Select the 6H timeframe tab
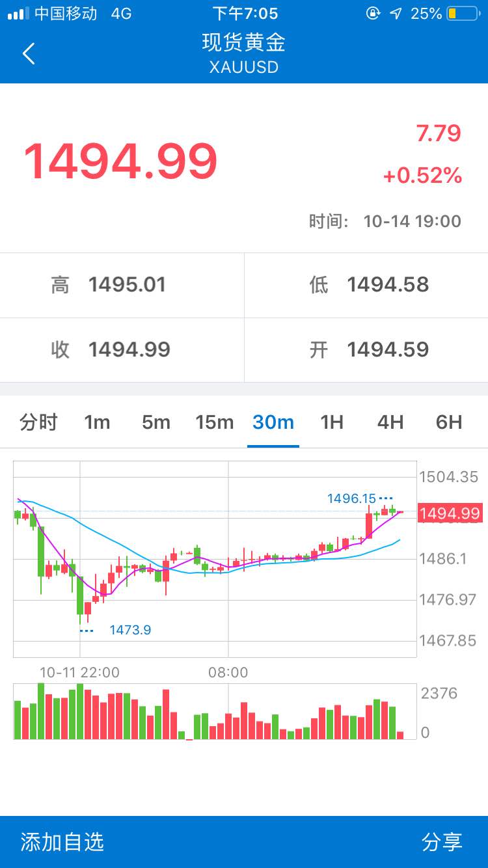 [x=449, y=422]
